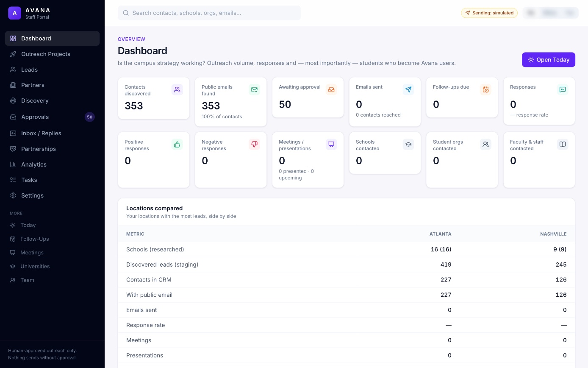Go to Outreach Projects
Viewport: 588px width, 368px height.
point(52,54)
